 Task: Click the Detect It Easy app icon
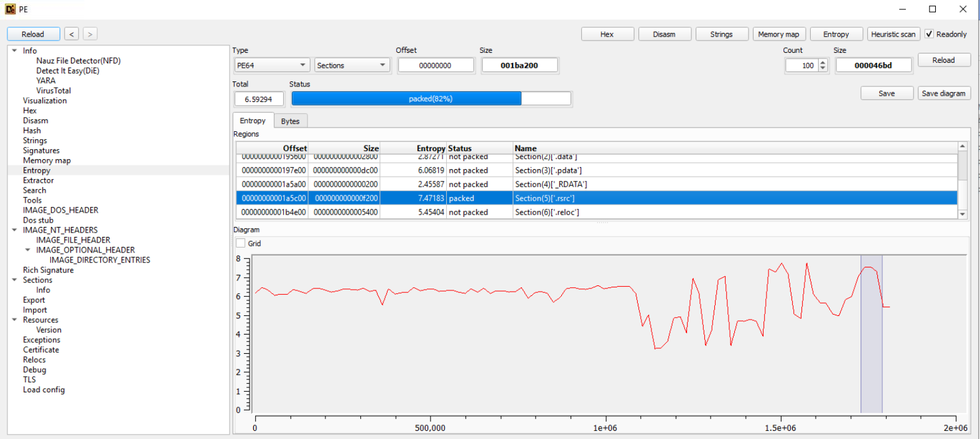pos(10,9)
